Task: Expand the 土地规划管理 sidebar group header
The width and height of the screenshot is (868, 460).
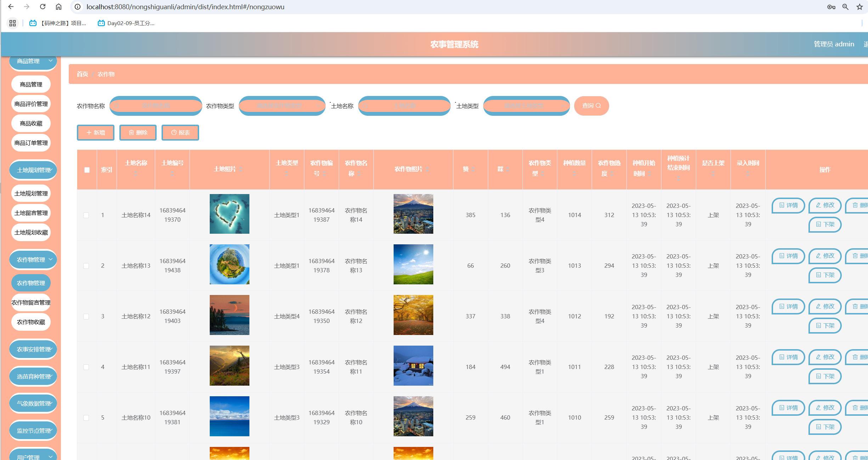Action: 33,170
